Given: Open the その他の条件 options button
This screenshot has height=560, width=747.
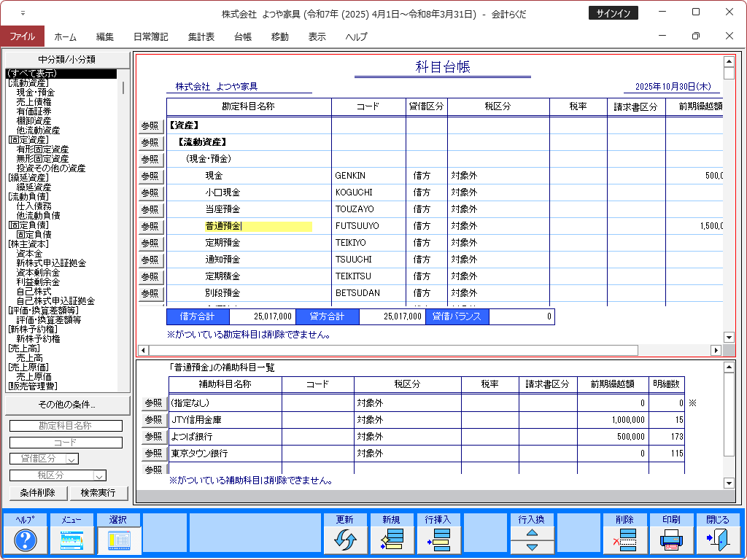Looking at the screenshot, I should point(67,405).
